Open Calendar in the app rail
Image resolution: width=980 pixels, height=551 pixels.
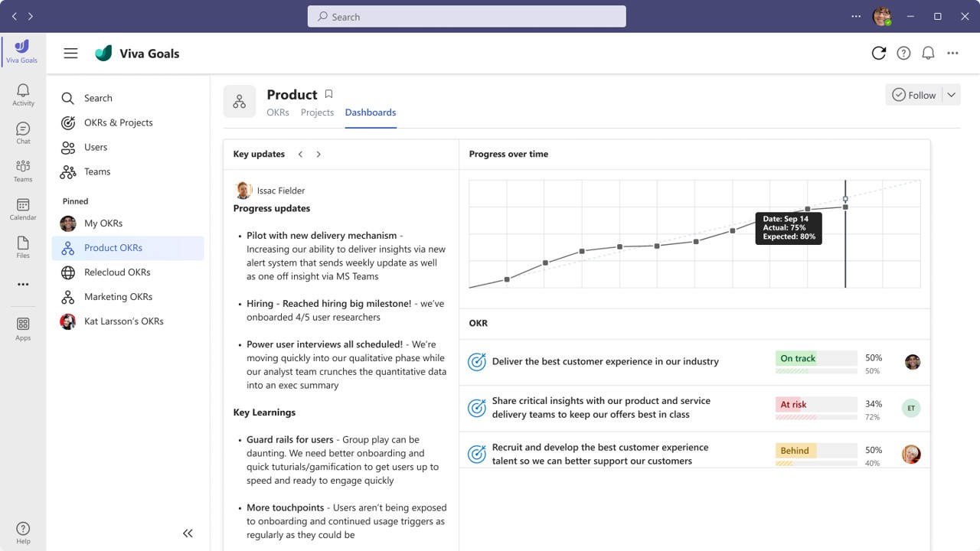[x=23, y=209]
